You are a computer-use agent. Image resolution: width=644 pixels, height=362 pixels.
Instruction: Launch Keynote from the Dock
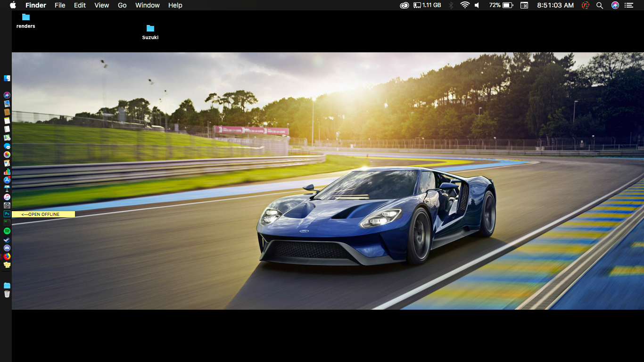7,189
